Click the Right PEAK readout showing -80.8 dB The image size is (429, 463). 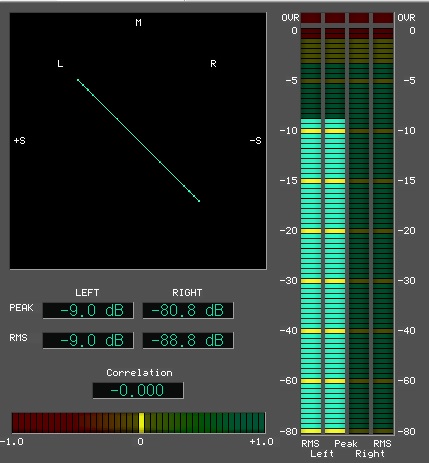[x=188, y=311]
